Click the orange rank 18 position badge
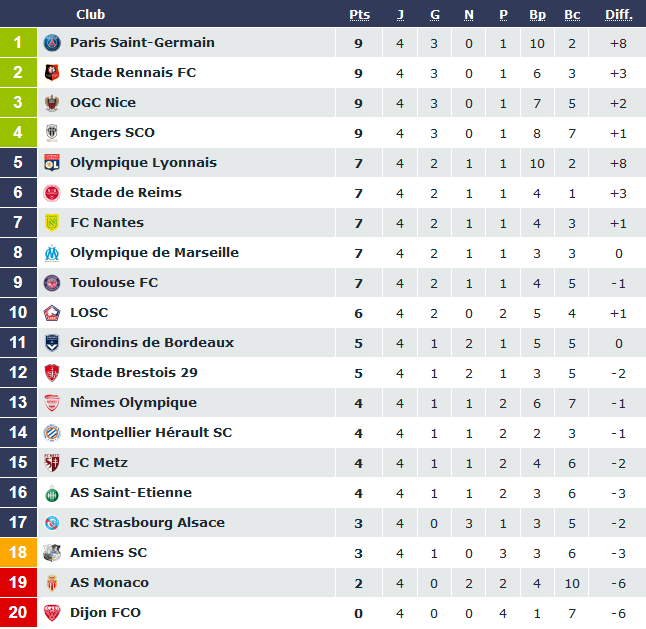Viewport: 646px width, 629px height. [18, 553]
